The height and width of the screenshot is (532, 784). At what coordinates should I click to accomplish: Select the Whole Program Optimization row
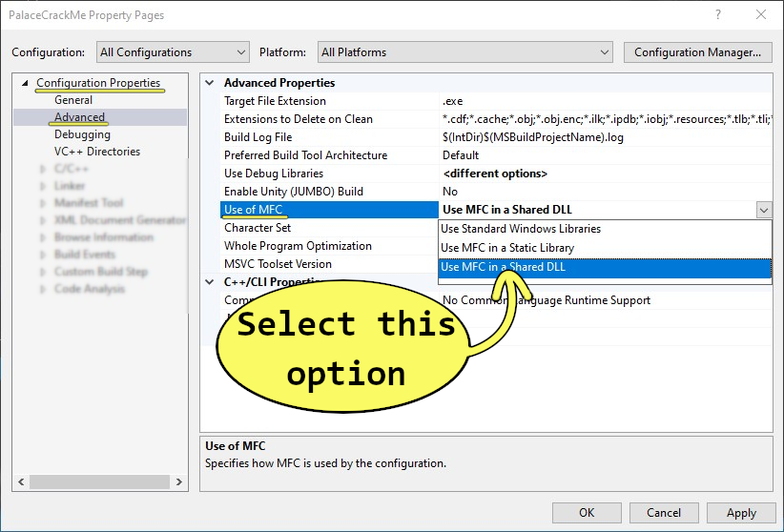coord(329,246)
